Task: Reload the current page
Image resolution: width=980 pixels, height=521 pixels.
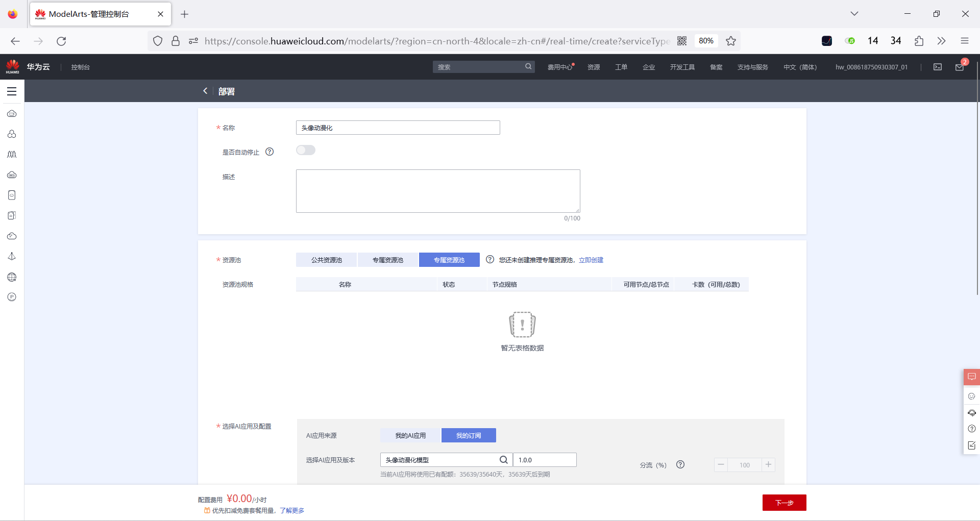Action: coord(61,41)
